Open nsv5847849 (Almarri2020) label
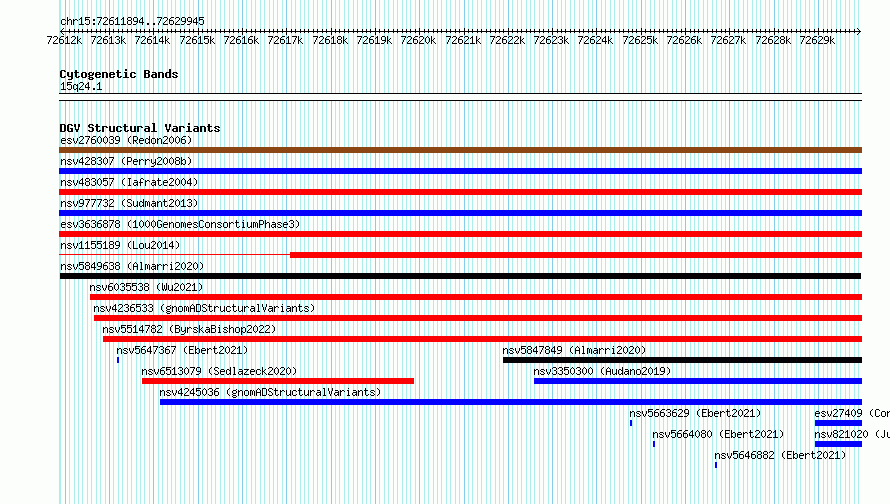Image resolution: width=890 pixels, height=504 pixels. coord(574,350)
